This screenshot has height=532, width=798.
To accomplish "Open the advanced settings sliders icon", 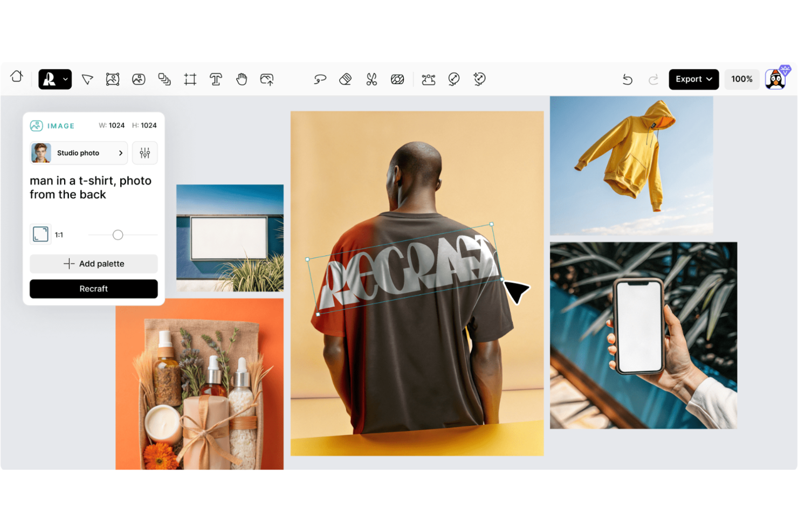I will pyautogui.click(x=145, y=153).
